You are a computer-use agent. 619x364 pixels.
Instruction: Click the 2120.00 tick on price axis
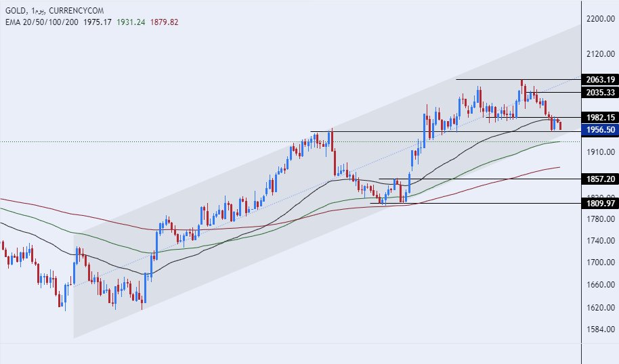tap(599, 53)
